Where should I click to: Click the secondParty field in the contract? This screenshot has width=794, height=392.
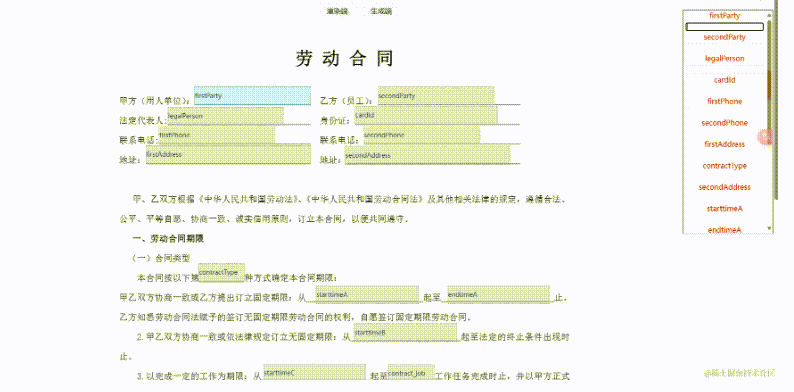click(436, 95)
